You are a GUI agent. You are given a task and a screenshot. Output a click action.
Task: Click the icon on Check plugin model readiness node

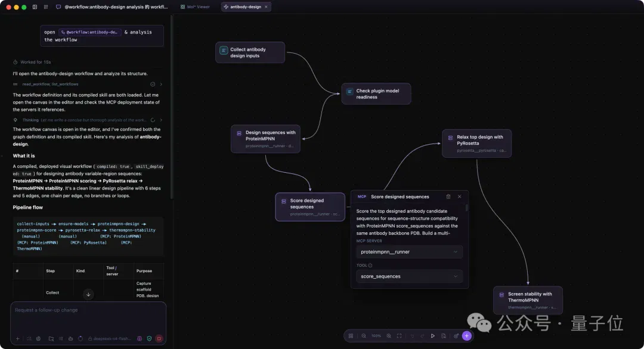(x=349, y=92)
